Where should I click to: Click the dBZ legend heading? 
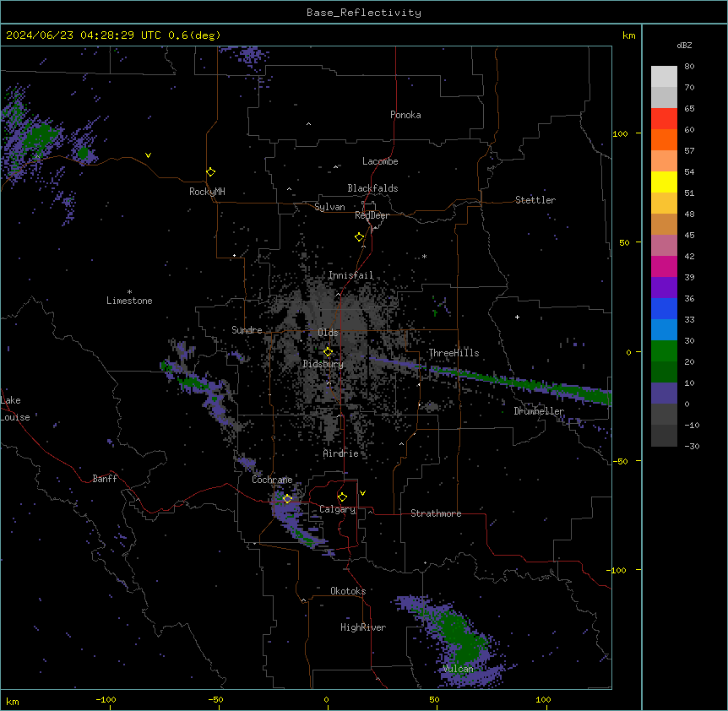[x=684, y=45]
